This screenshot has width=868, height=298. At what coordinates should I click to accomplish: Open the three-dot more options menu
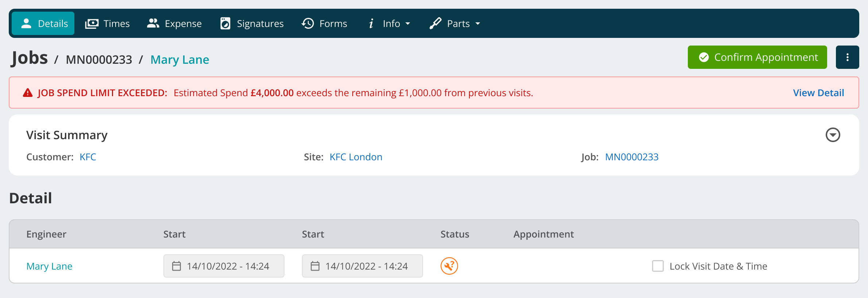click(847, 57)
